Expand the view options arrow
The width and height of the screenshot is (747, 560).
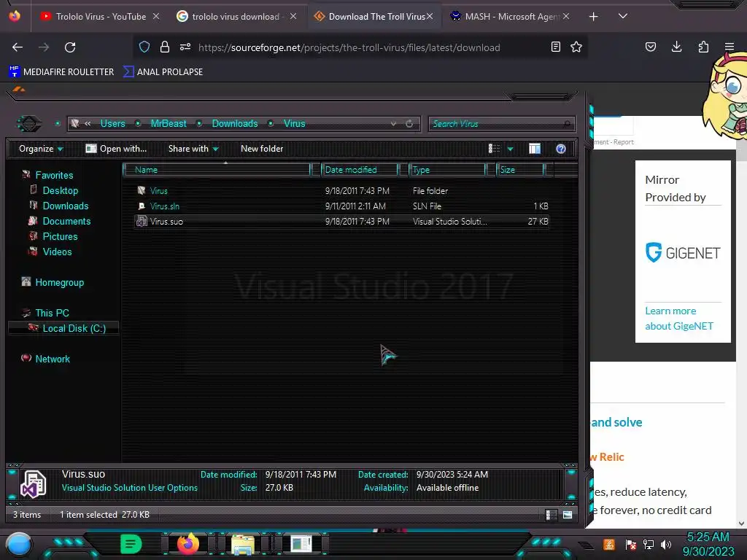[x=510, y=149]
